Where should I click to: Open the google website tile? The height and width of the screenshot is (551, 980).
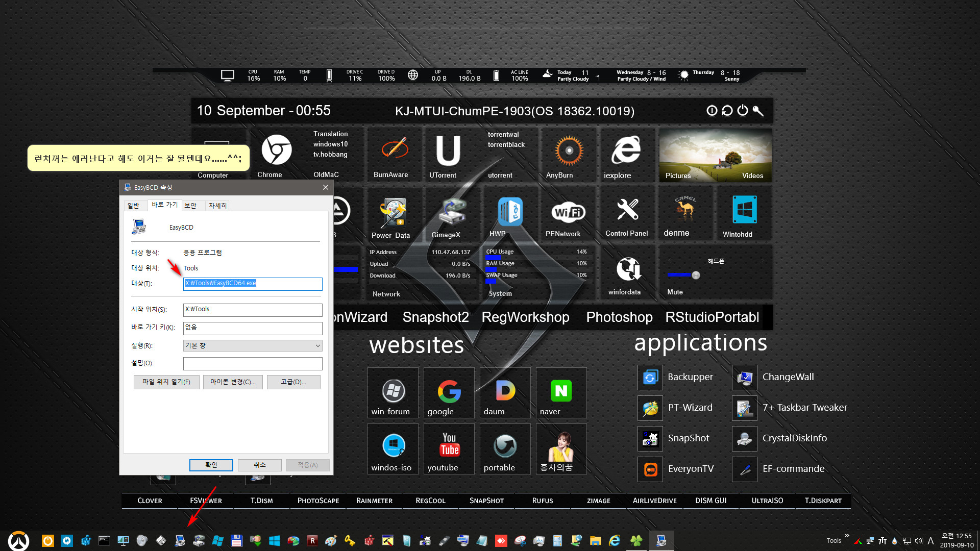click(x=449, y=392)
